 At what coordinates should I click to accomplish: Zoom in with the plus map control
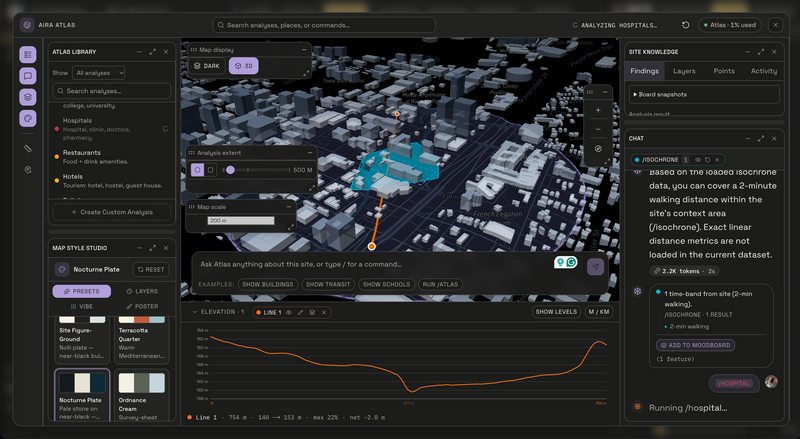tap(598, 110)
